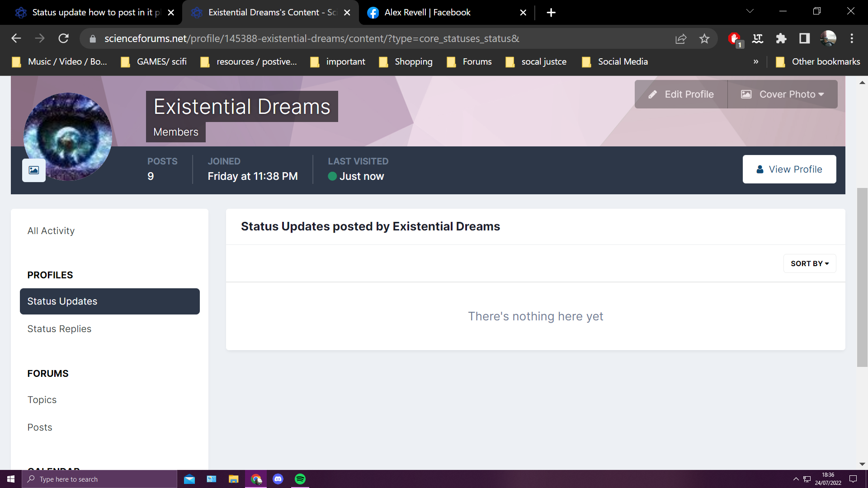Toggle the browser side panel icon
The width and height of the screenshot is (868, 488).
point(804,39)
